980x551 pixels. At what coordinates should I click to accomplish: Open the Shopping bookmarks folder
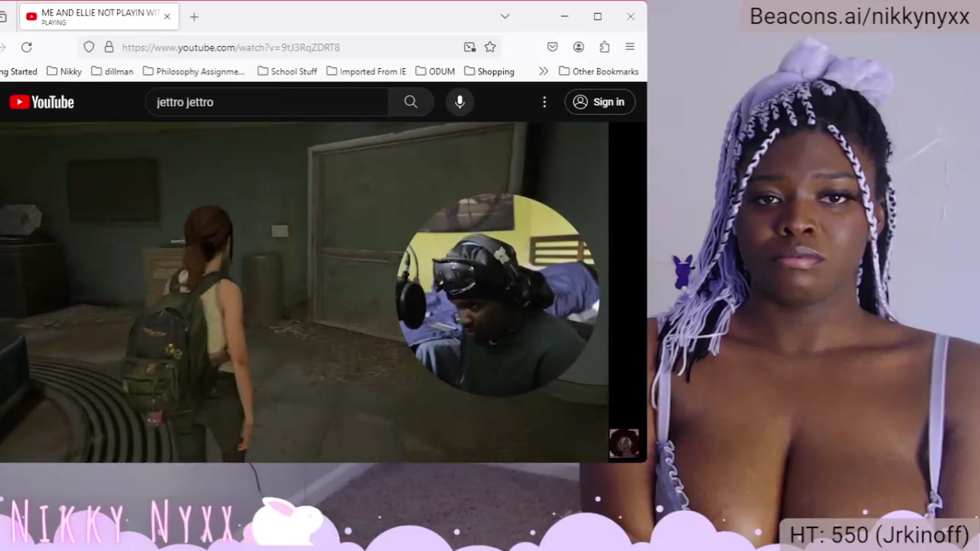click(x=489, y=71)
